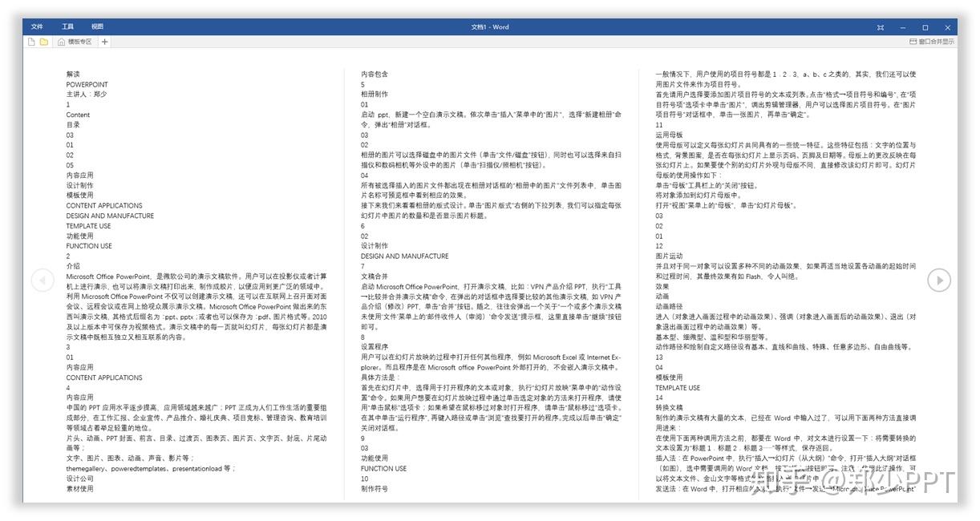Click the 内容包含 line

click(x=374, y=75)
